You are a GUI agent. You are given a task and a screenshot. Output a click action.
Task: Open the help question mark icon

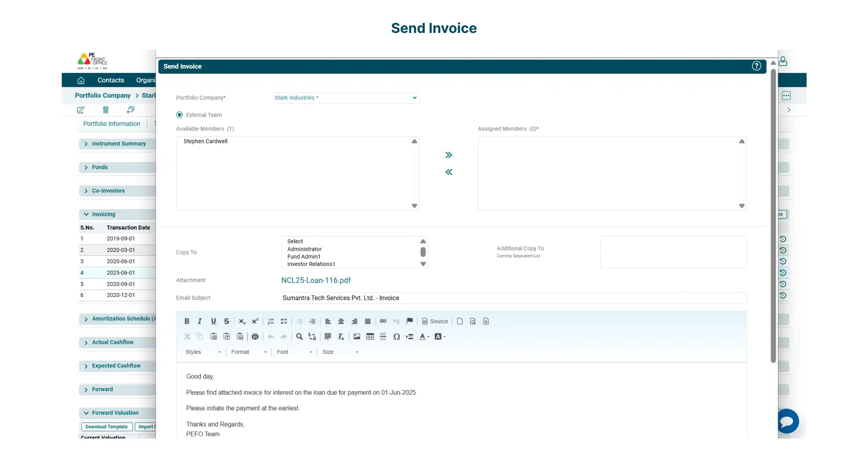click(756, 66)
